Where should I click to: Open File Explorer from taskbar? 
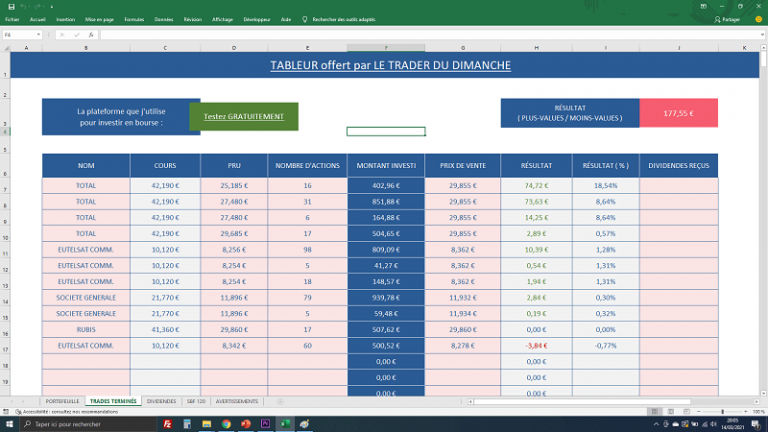(207, 424)
